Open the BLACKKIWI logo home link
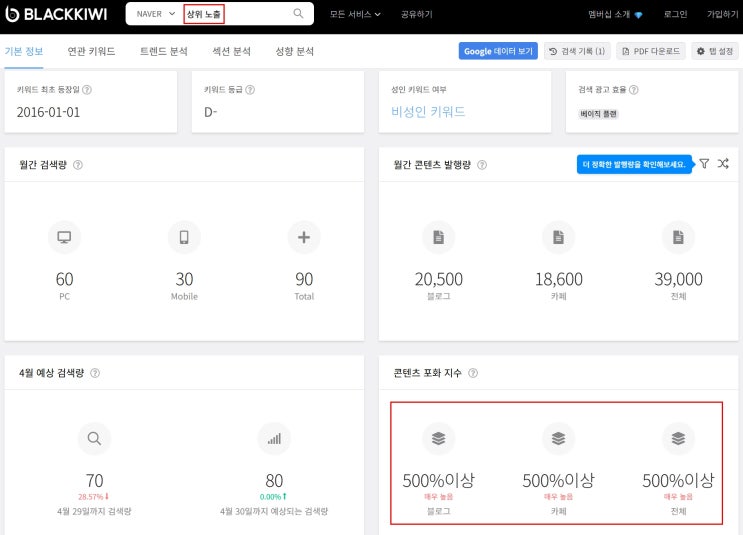This screenshot has width=743, height=535. [x=56, y=14]
